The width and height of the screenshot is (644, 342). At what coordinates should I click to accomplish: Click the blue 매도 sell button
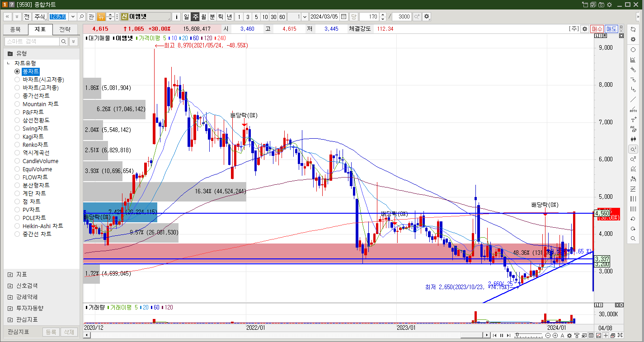(611, 29)
